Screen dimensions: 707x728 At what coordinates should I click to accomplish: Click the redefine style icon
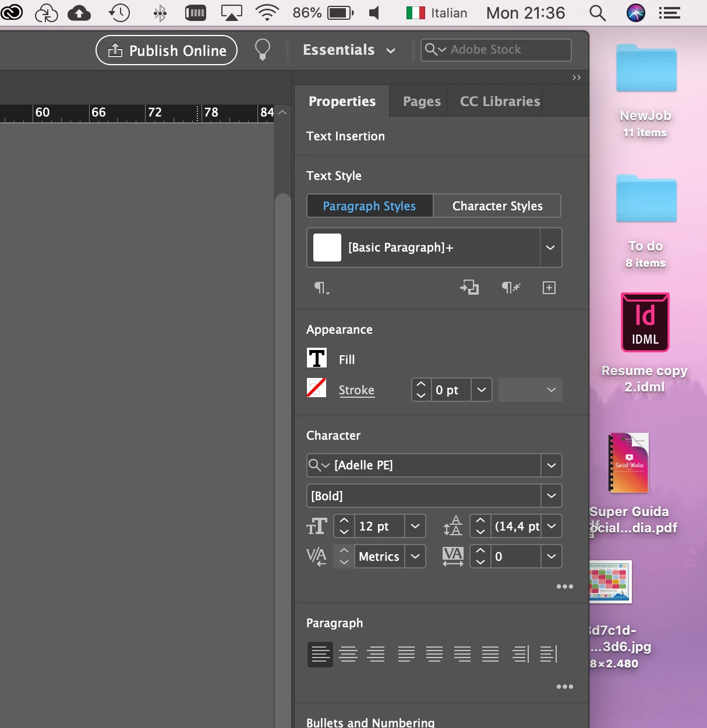point(469,287)
